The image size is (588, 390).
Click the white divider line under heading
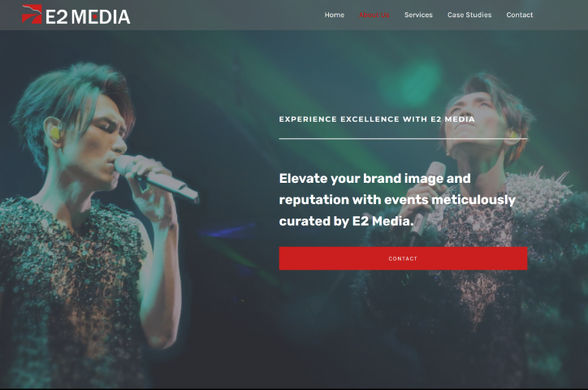(x=403, y=139)
